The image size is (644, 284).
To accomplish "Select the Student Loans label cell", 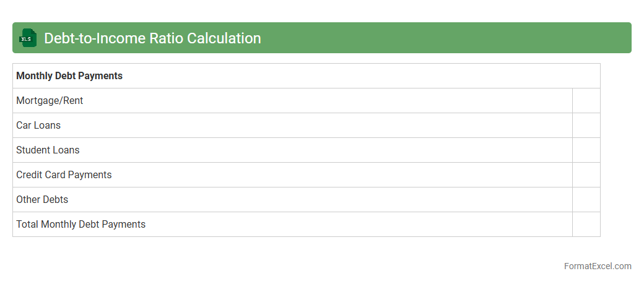I will (48, 150).
